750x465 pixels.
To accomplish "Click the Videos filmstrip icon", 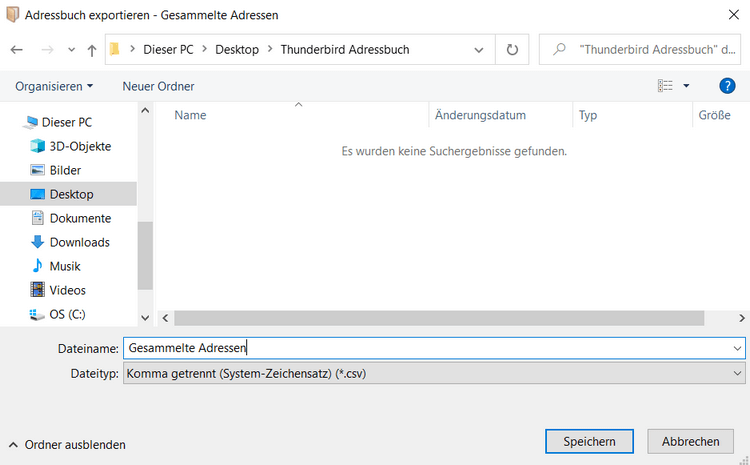I will tap(37, 289).
